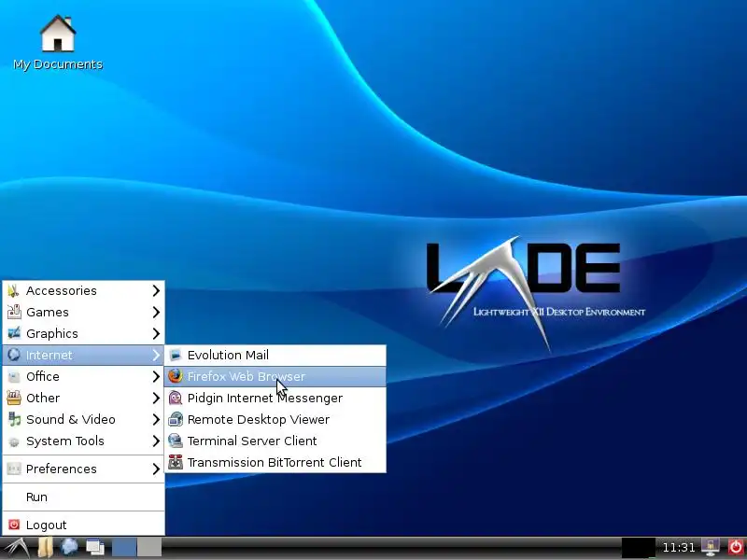Click the Remote Desktop Viewer icon
747x560 pixels.
tap(176, 419)
